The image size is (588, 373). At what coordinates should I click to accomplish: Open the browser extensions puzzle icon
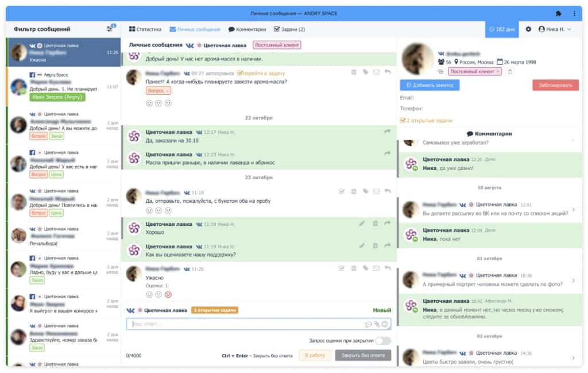558,14
